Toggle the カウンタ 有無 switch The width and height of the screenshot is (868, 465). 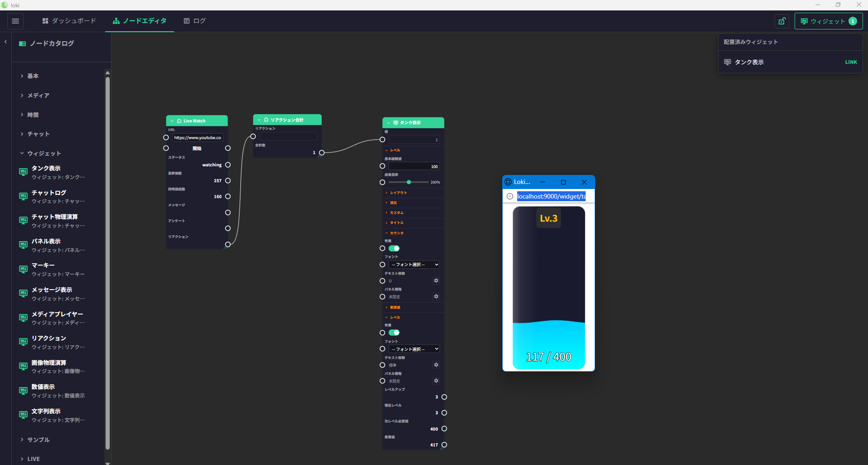point(394,248)
